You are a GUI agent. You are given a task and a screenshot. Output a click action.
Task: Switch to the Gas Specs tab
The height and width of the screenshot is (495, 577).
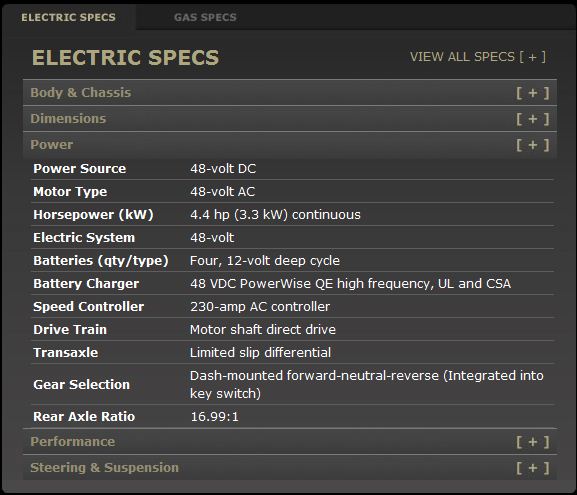point(205,17)
